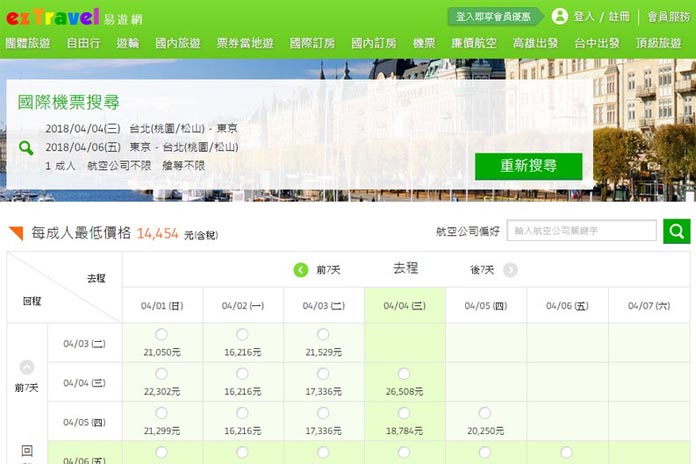Click the green airline search magnifier button
This screenshot has width=696, height=464.
[x=676, y=231]
